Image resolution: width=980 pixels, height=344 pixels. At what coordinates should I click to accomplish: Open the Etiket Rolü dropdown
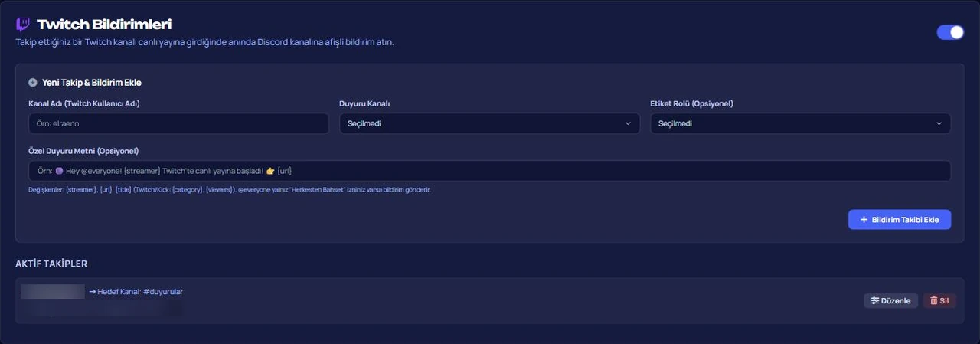click(801, 123)
